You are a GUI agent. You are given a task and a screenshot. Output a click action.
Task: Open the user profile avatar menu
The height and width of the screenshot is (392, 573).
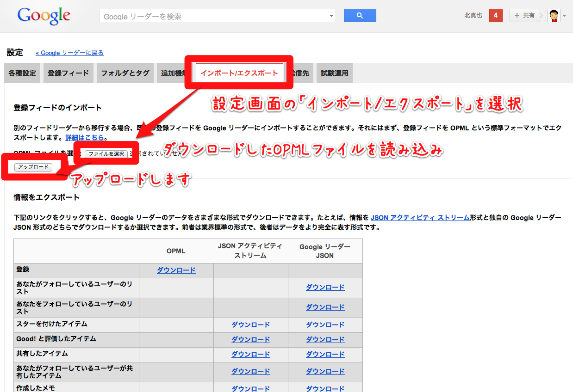click(x=553, y=16)
